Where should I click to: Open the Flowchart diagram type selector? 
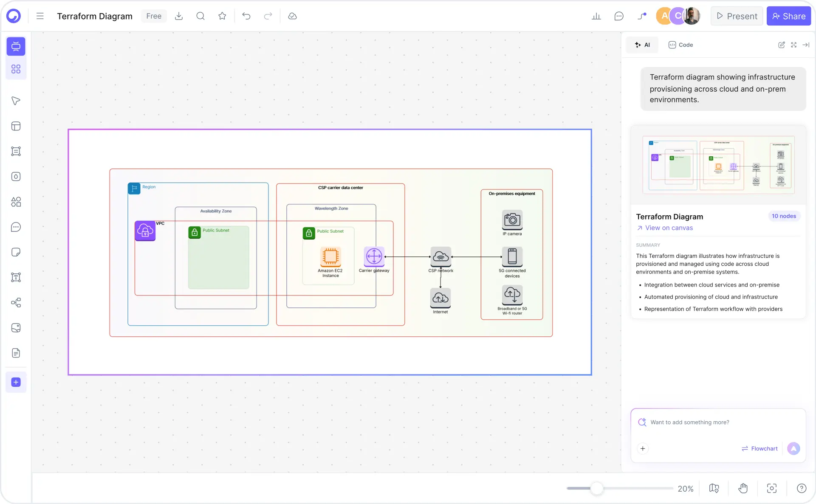pos(760,449)
